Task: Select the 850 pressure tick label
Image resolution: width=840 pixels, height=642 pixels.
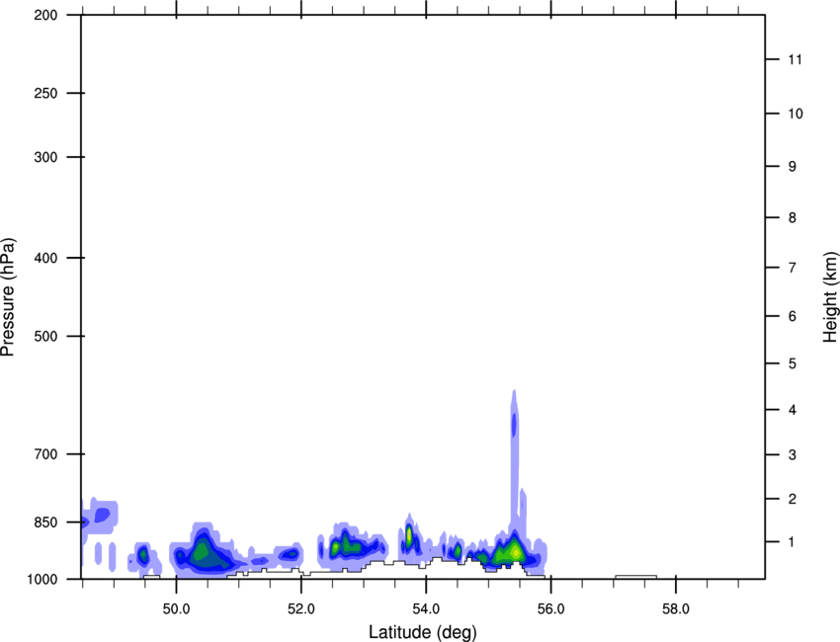Action: 45,522
